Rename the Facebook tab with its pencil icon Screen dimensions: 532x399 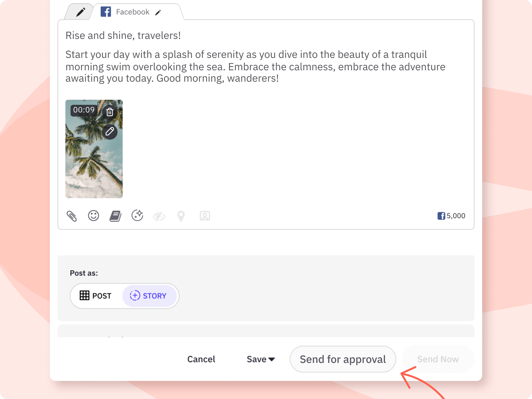pos(158,13)
